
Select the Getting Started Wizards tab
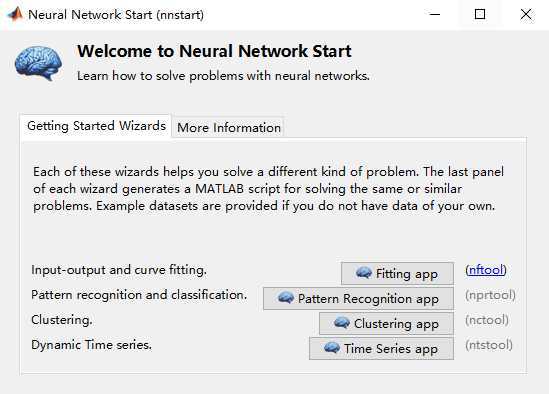pos(96,126)
